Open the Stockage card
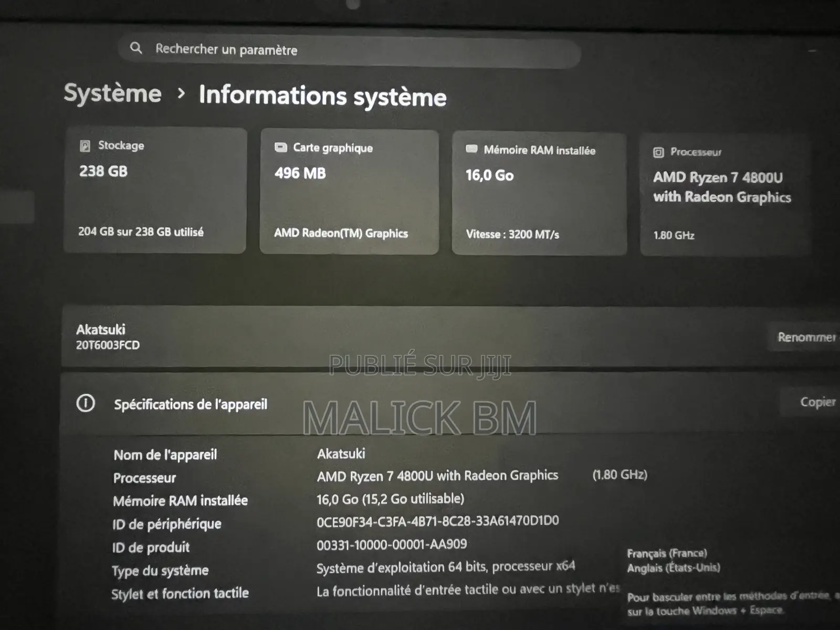The width and height of the screenshot is (840, 630). point(155,190)
